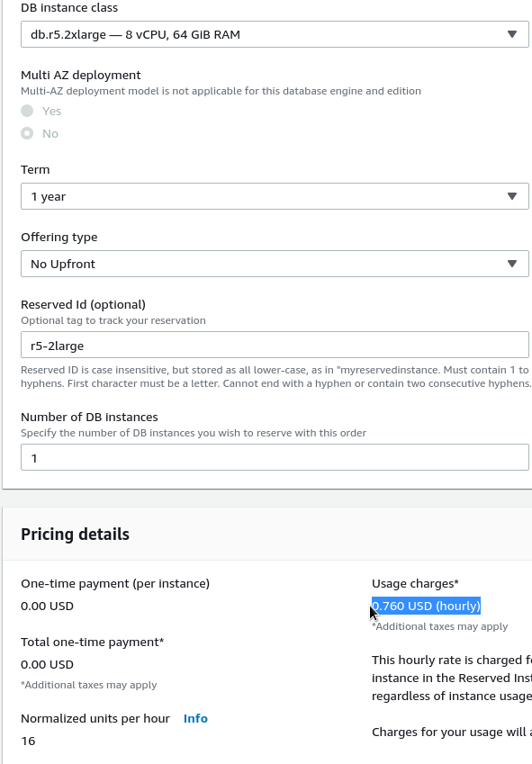Click the Total one-time payment amount
The height and width of the screenshot is (764, 532).
[x=47, y=665]
